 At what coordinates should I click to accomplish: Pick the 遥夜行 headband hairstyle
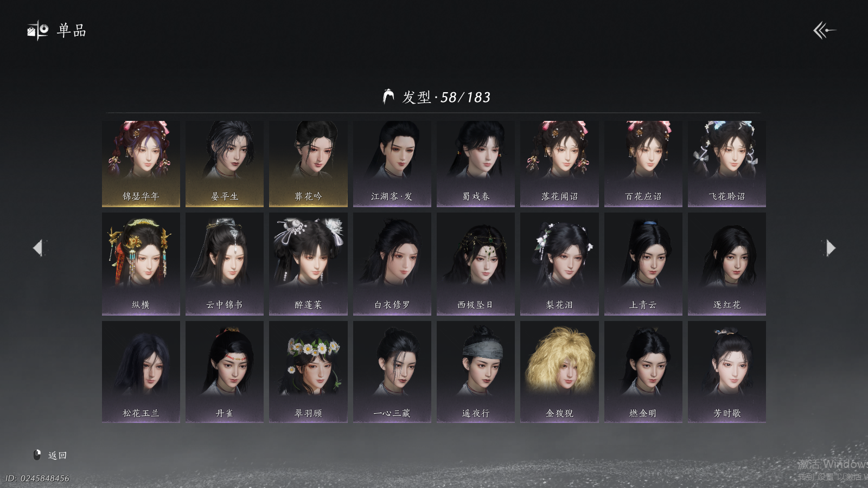click(x=476, y=371)
